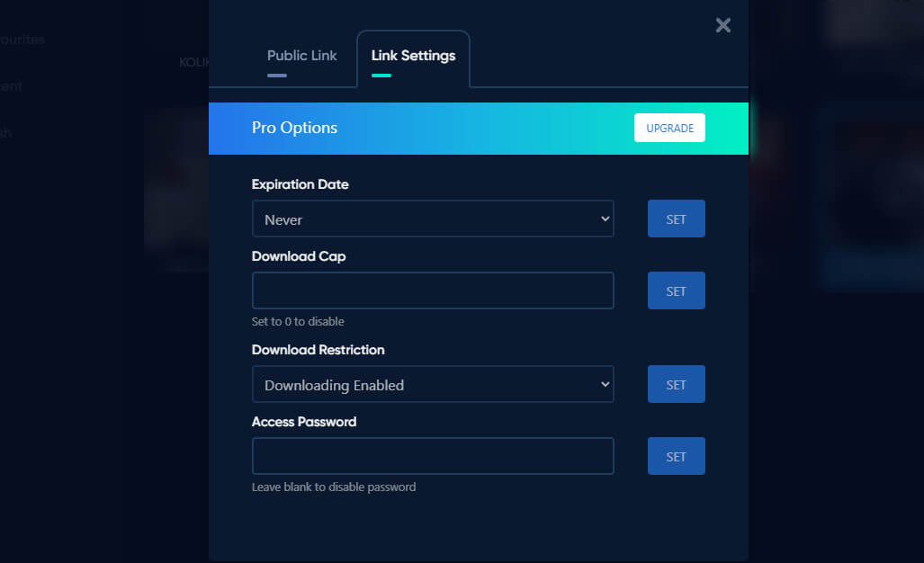The width and height of the screenshot is (924, 563).
Task: Open the Expiration Date dropdown
Action: 433,219
